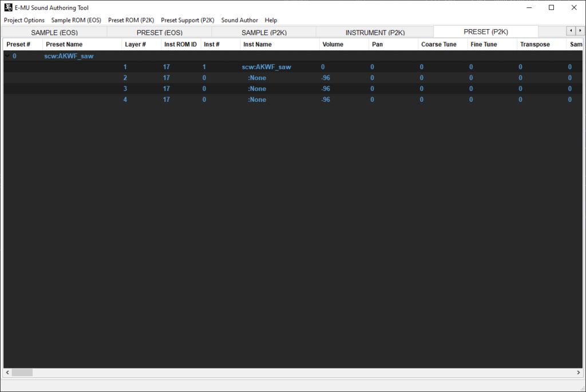Screen dimensions: 586x392
Task: Click Inst # value 1 in layer 1
Action: point(204,67)
